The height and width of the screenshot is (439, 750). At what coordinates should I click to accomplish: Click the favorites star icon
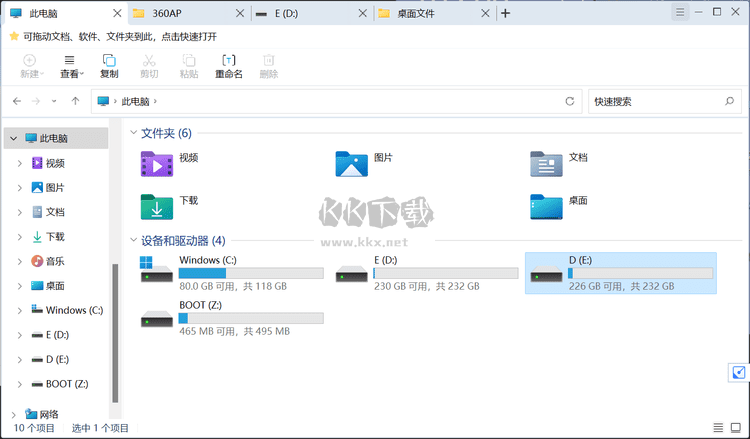14,36
